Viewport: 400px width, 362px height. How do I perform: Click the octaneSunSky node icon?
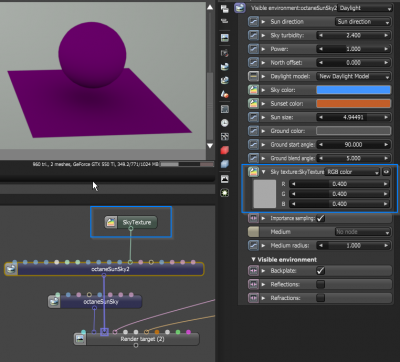tap(54, 302)
